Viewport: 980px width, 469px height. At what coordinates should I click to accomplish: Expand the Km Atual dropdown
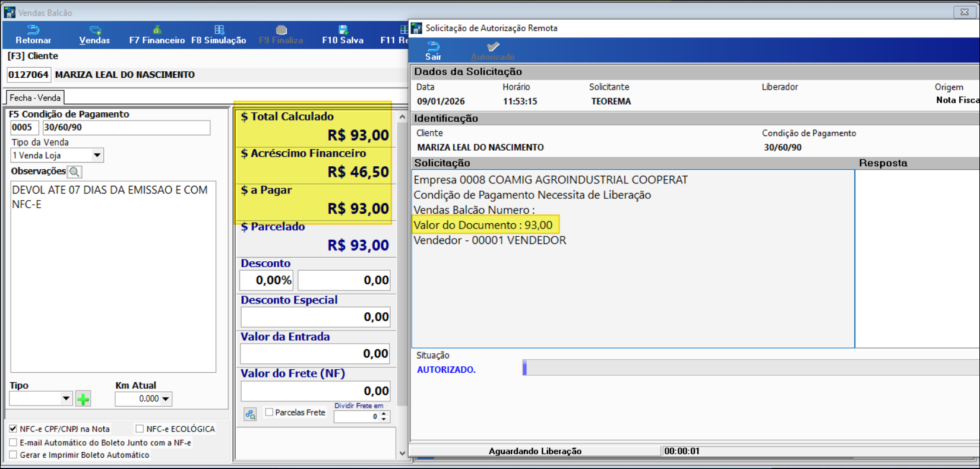pyautogui.click(x=166, y=399)
